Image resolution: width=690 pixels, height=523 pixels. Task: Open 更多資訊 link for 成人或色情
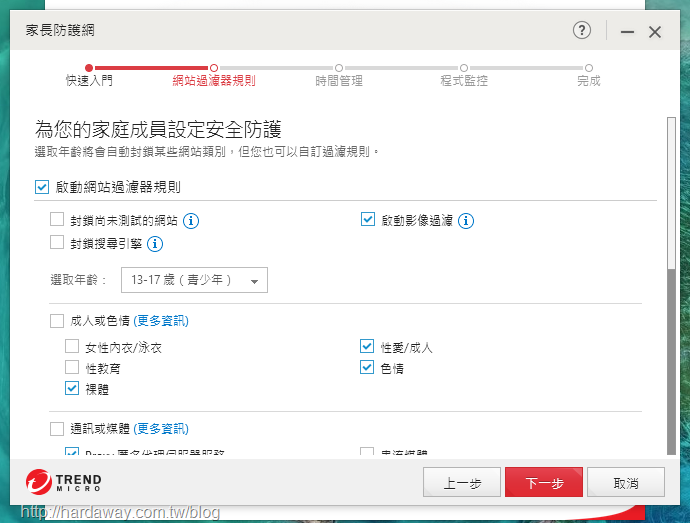click(161, 321)
